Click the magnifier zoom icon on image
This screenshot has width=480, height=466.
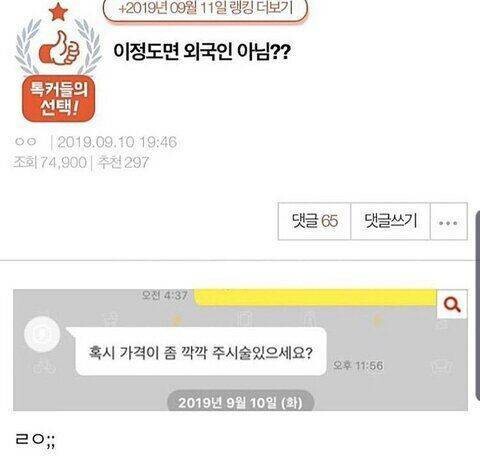(452, 305)
